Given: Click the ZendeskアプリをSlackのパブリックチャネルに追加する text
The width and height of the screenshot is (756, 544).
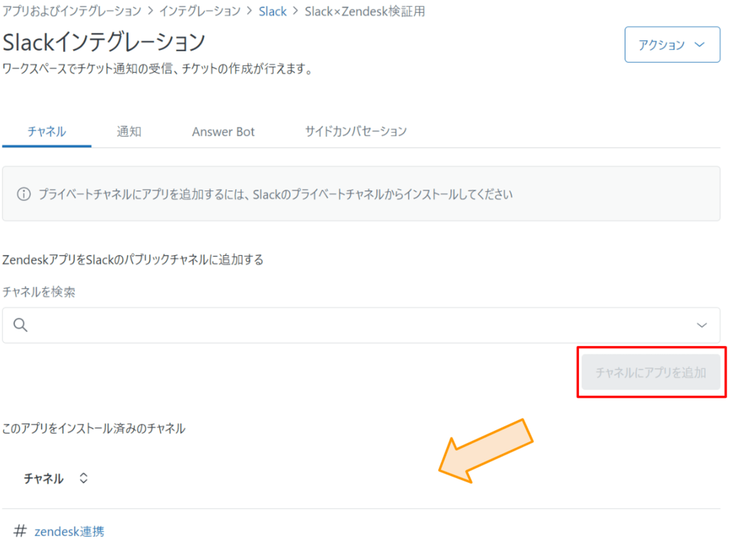Looking at the screenshot, I should pyautogui.click(x=133, y=260).
